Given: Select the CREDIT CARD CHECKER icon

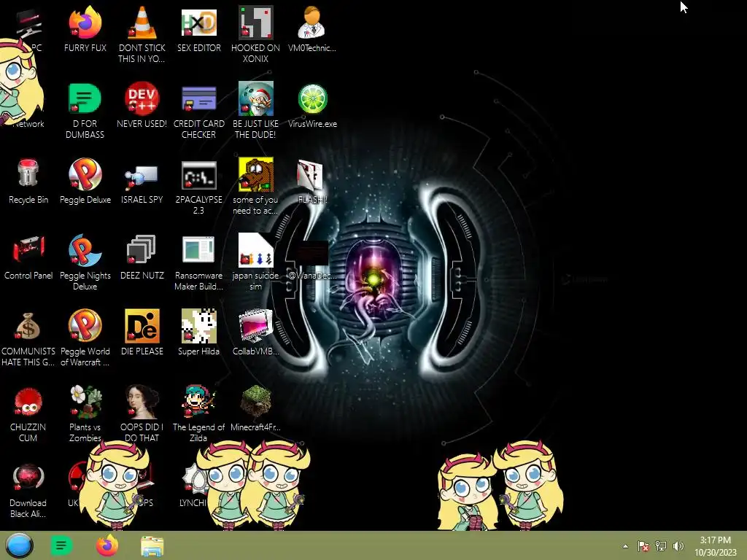Looking at the screenshot, I should point(198,98).
